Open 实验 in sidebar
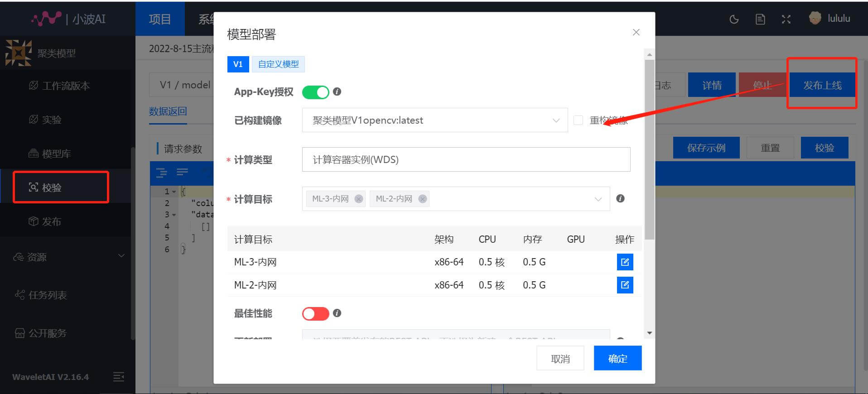Screen dimensions: 868x394 coord(45,120)
